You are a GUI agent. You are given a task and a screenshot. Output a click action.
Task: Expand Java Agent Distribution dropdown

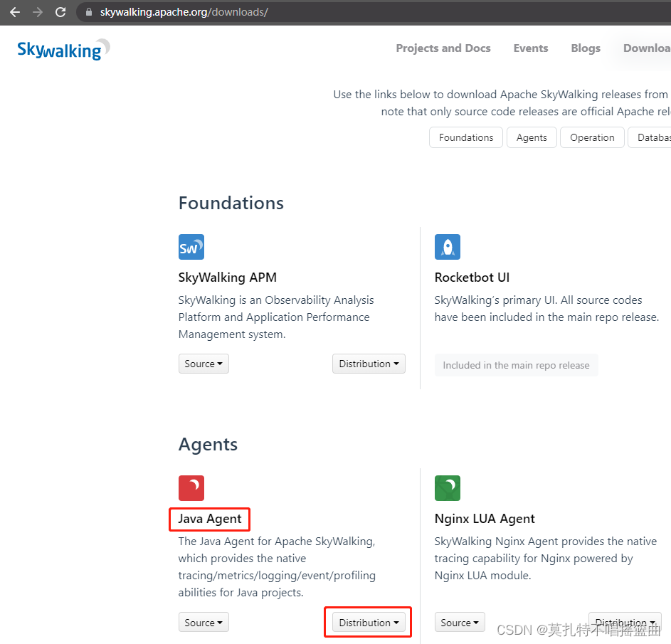(x=369, y=622)
